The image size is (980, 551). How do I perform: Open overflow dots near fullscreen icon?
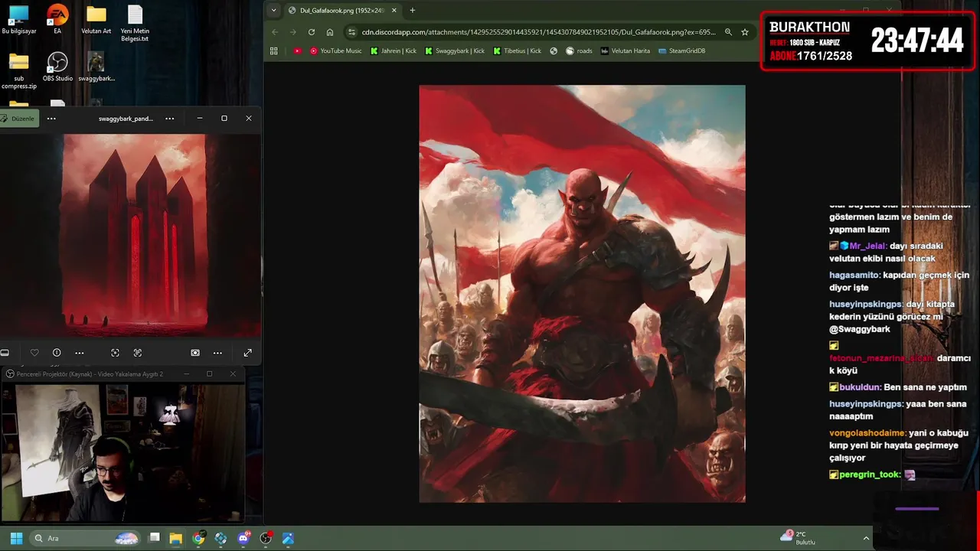pyautogui.click(x=217, y=353)
